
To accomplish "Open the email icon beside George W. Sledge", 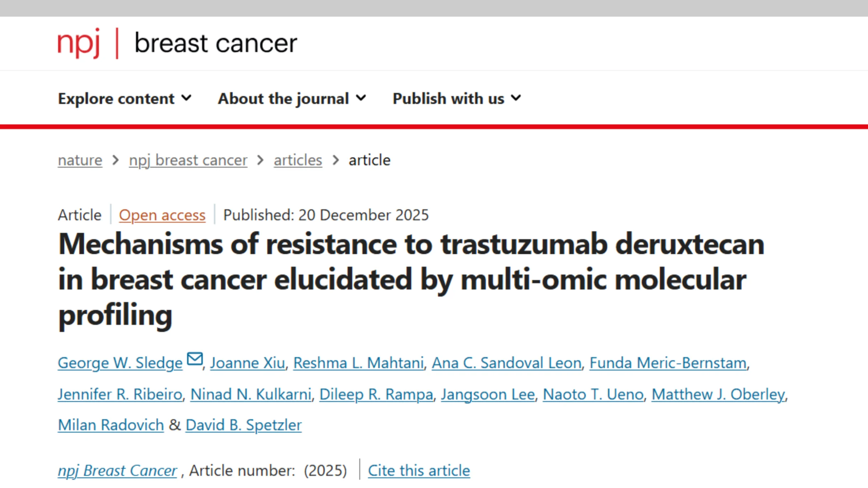I will tap(195, 359).
